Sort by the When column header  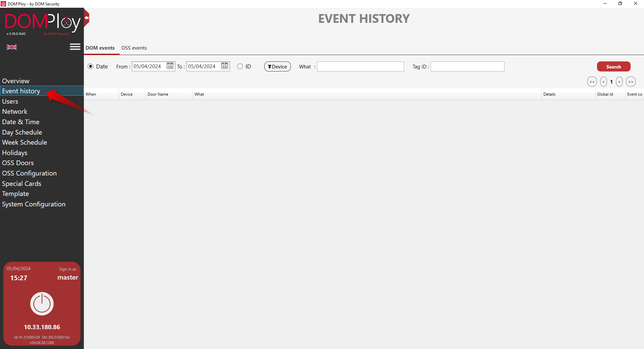101,94
